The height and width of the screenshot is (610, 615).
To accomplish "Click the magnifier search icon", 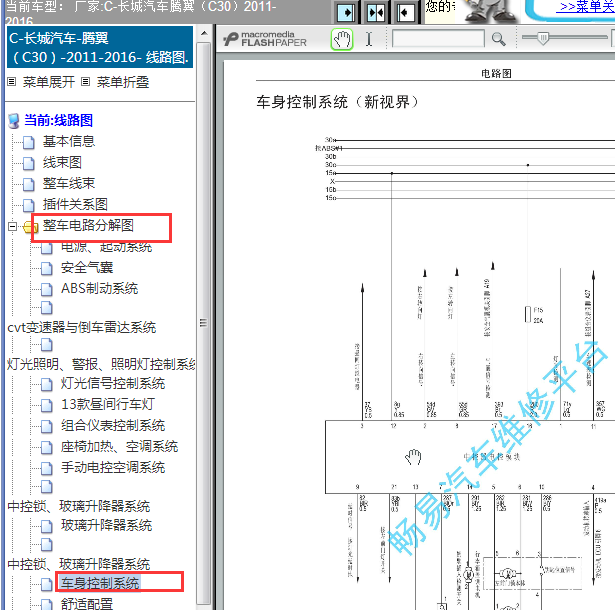I will point(498,39).
